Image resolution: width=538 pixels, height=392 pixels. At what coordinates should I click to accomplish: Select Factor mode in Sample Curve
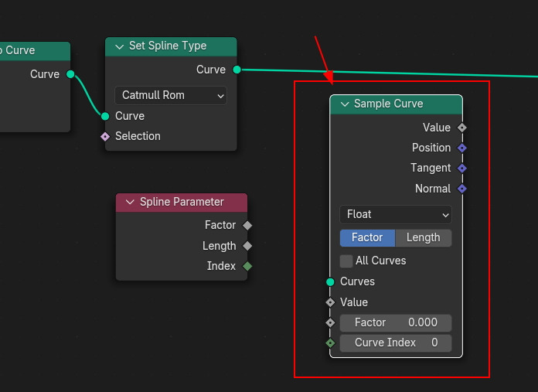(367, 237)
